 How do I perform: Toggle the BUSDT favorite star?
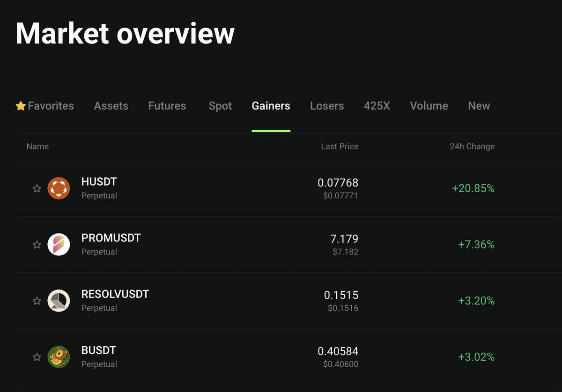(37, 357)
